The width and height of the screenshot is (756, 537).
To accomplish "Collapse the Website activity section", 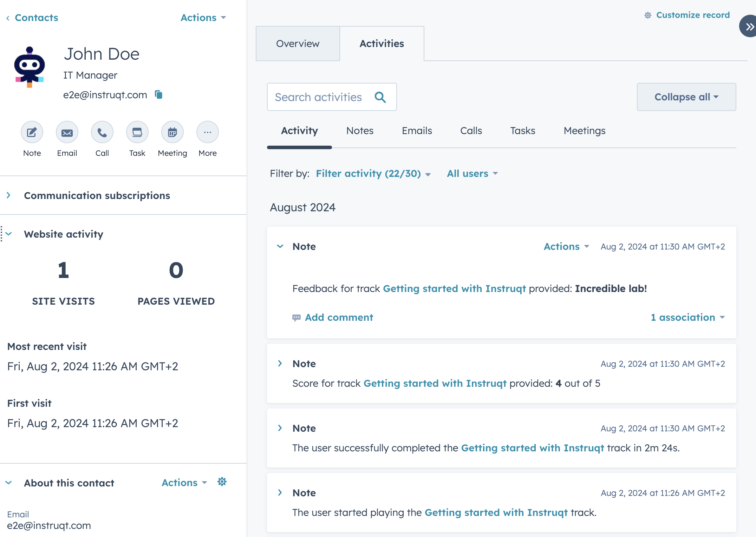I will click(x=9, y=234).
